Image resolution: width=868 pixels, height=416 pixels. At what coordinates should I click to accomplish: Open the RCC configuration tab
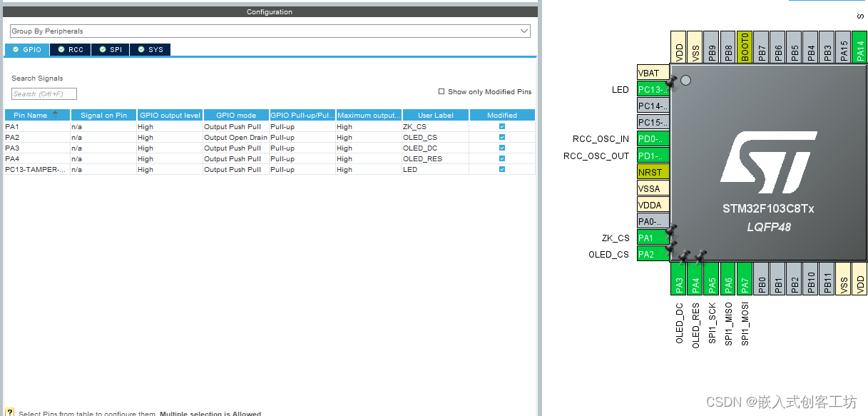tap(71, 50)
